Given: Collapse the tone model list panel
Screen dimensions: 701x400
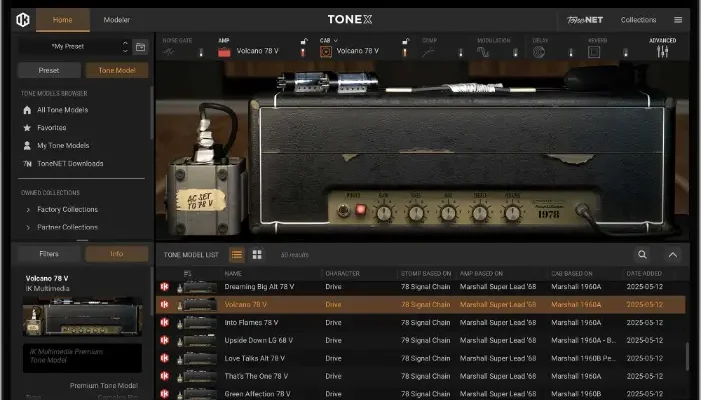Looking at the screenshot, I should [x=672, y=255].
